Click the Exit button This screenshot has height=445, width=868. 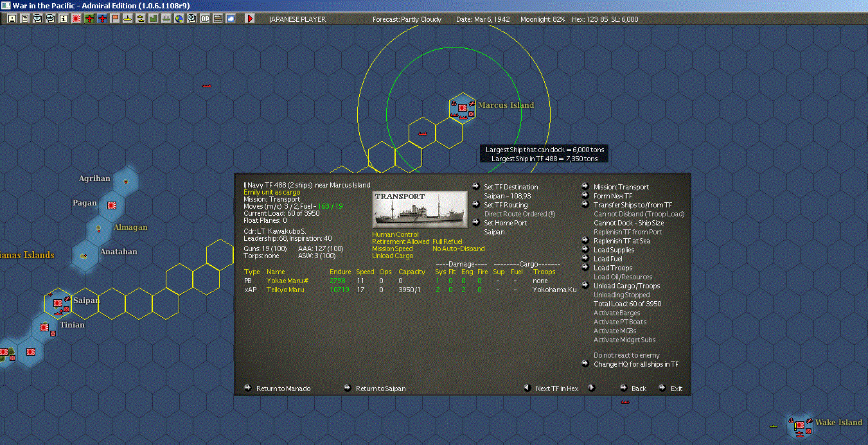[677, 388]
